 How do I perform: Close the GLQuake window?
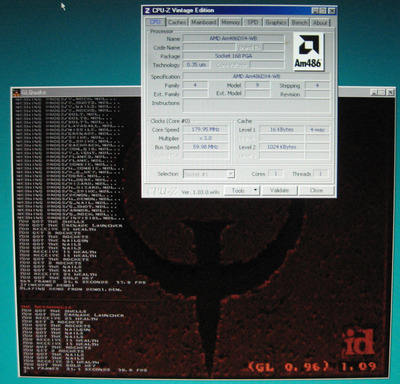pos(390,92)
